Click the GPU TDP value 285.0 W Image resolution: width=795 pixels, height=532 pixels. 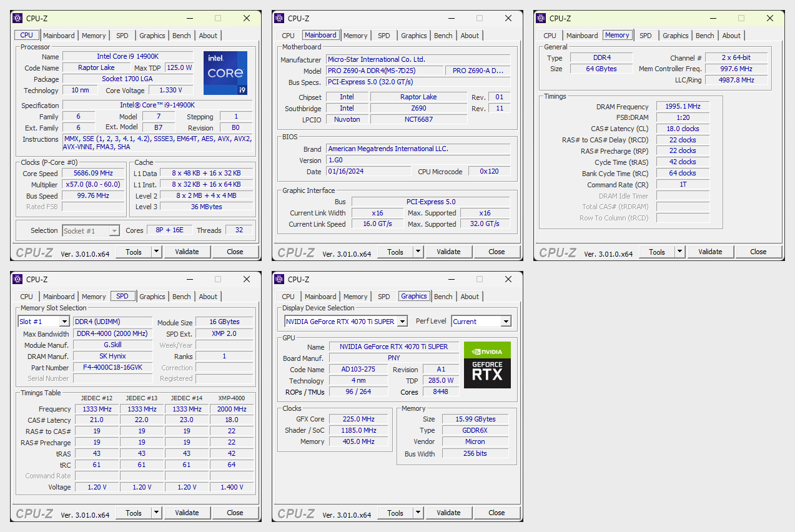point(441,380)
